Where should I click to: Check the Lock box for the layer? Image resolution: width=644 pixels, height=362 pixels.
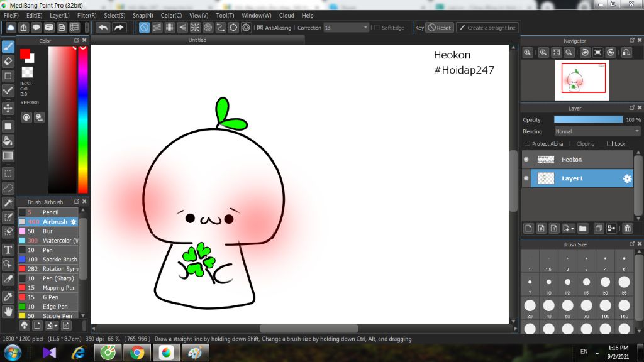[610, 144]
